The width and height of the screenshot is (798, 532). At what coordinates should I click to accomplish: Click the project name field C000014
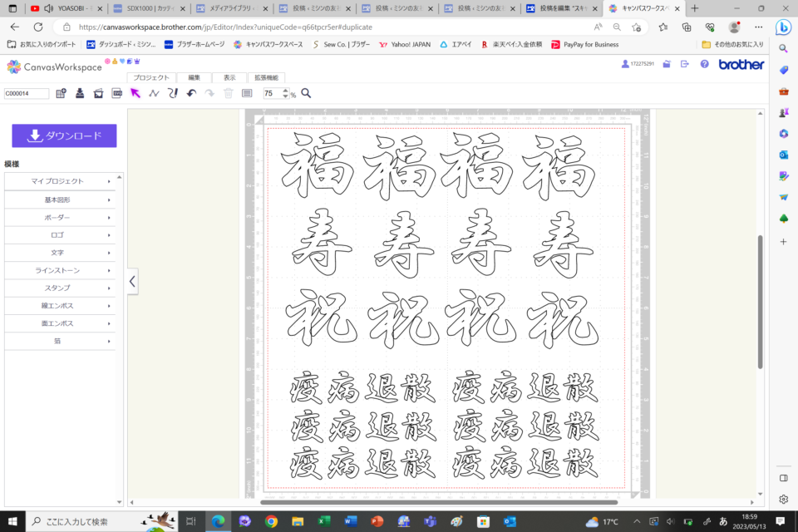coord(27,94)
